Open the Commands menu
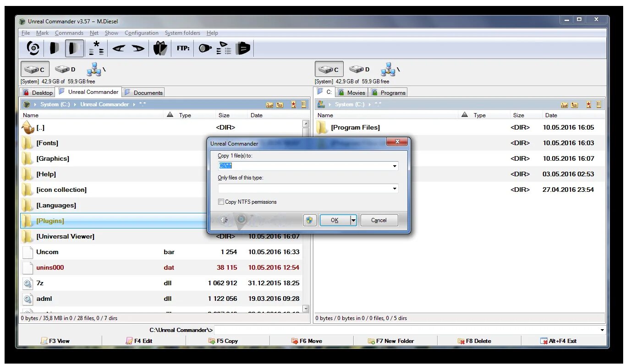 [x=69, y=33]
